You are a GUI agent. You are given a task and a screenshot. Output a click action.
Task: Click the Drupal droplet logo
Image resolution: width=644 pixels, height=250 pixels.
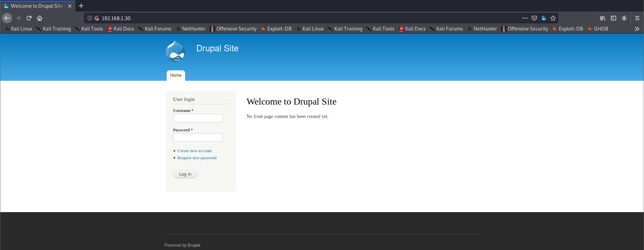[175, 51]
